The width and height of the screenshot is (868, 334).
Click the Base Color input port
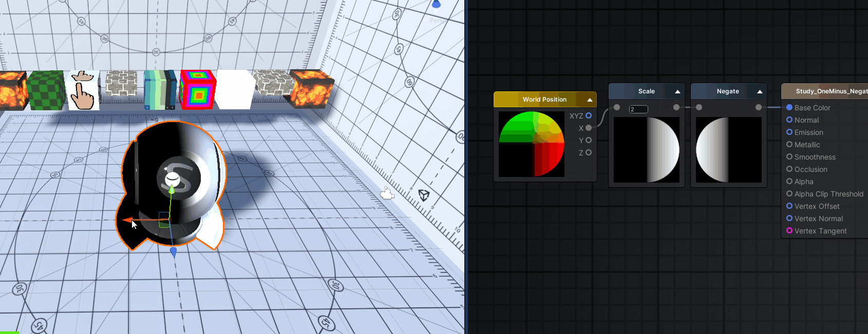(789, 107)
